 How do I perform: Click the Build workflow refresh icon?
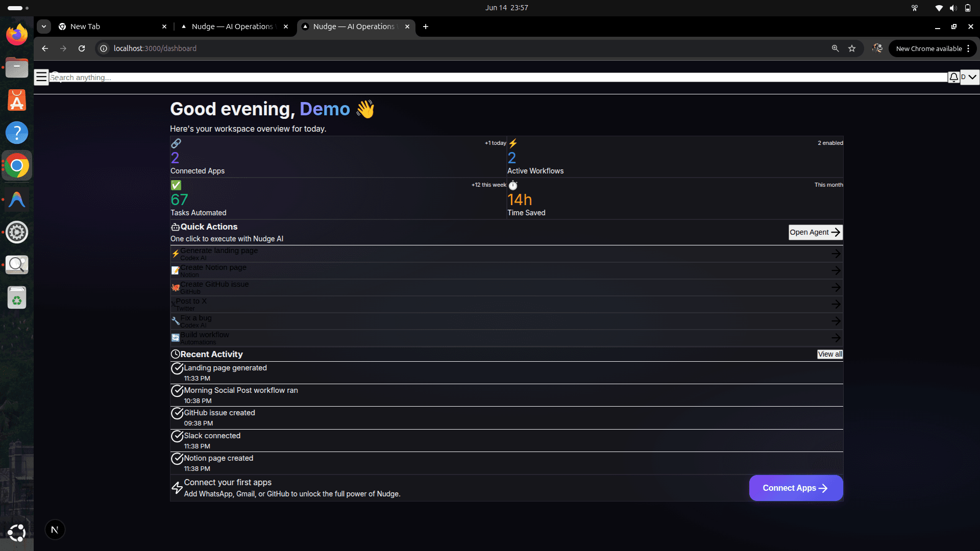(x=175, y=338)
